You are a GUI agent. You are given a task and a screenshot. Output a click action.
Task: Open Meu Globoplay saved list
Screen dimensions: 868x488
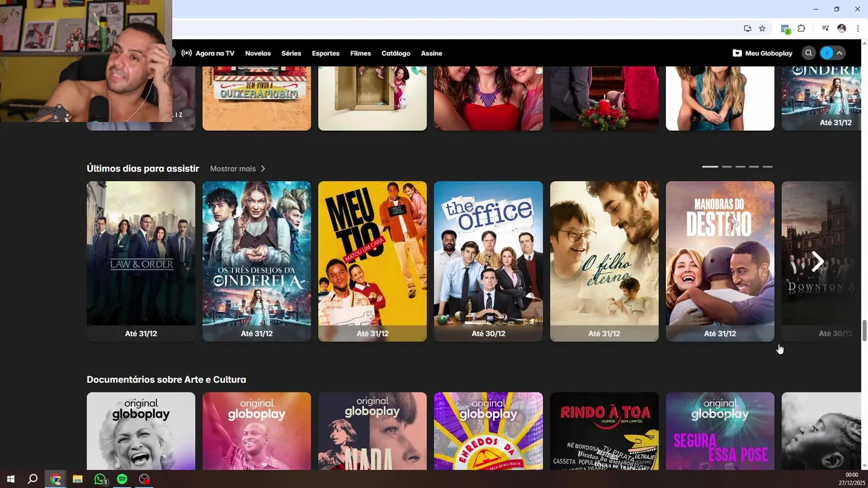[x=762, y=53]
